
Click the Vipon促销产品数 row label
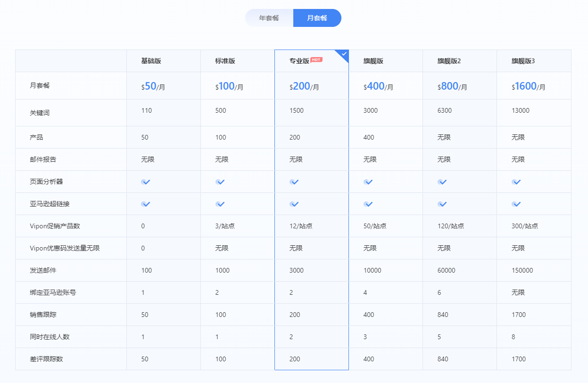pos(55,226)
